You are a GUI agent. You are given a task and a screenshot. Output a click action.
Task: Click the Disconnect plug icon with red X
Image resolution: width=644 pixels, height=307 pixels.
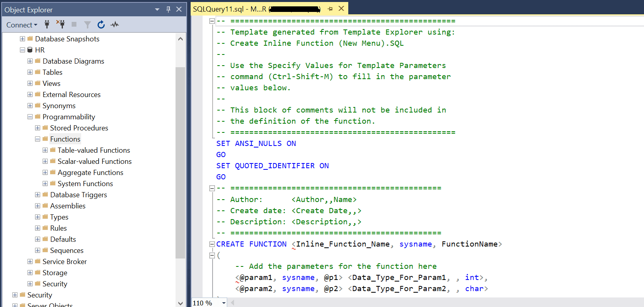[60, 25]
